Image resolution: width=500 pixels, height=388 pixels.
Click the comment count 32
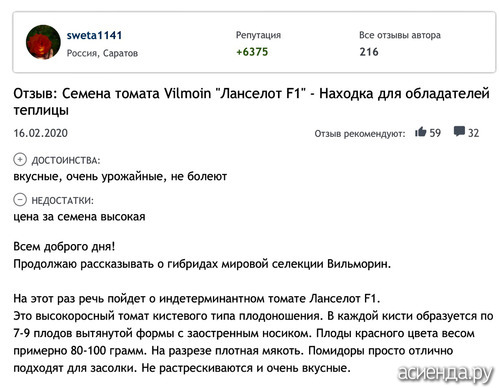tap(473, 133)
